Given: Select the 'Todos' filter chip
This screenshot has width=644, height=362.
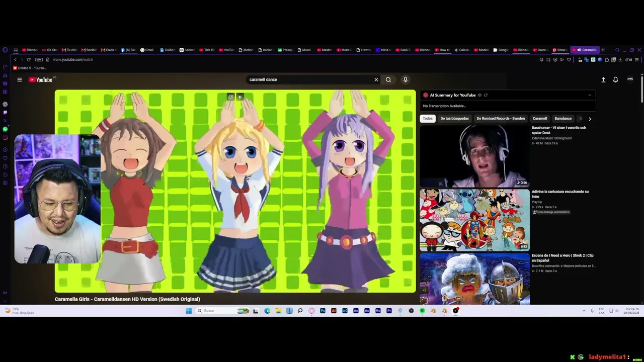Looking at the screenshot, I should tap(428, 119).
